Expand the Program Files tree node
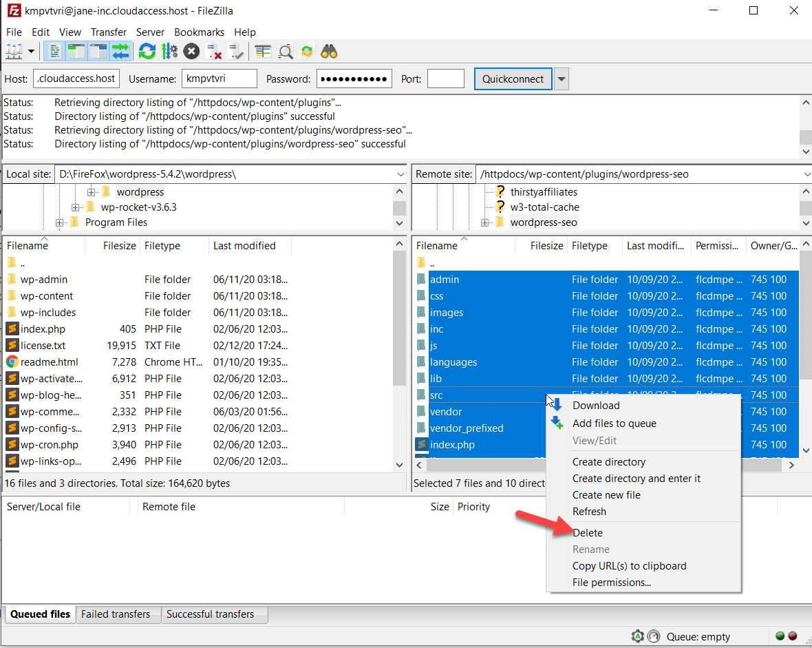This screenshot has height=648, width=812. pyautogui.click(x=60, y=222)
